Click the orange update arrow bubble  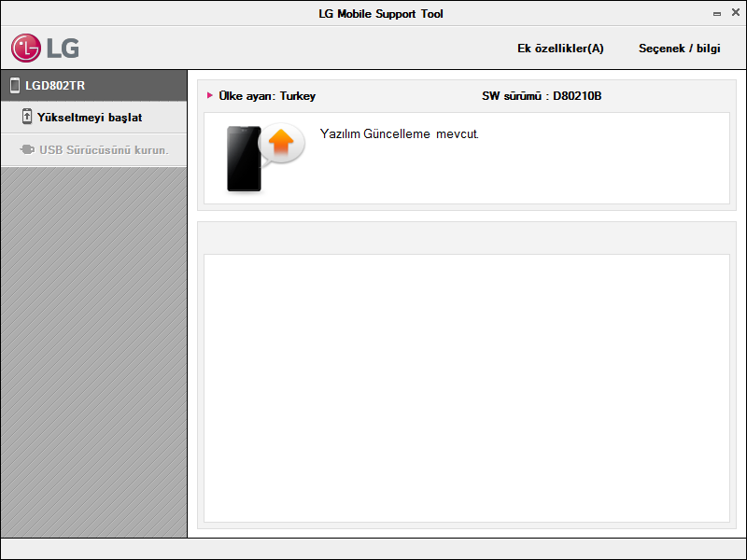[282, 144]
